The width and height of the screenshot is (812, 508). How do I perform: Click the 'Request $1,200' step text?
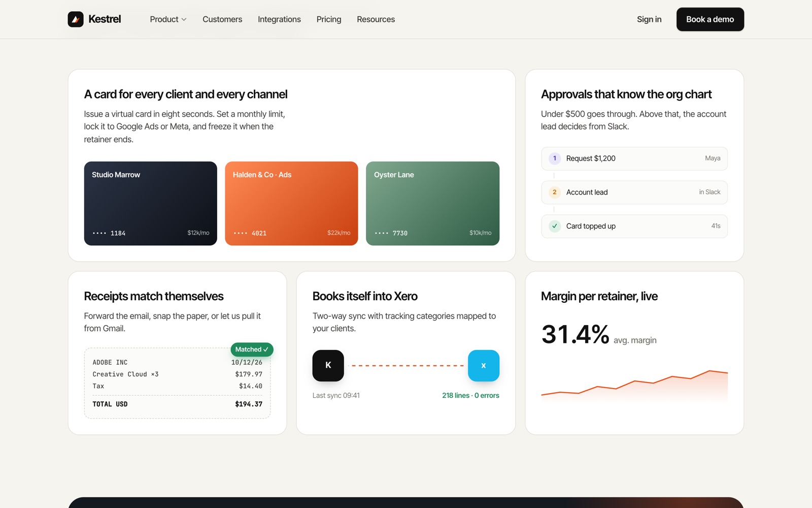tap(591, 158)
